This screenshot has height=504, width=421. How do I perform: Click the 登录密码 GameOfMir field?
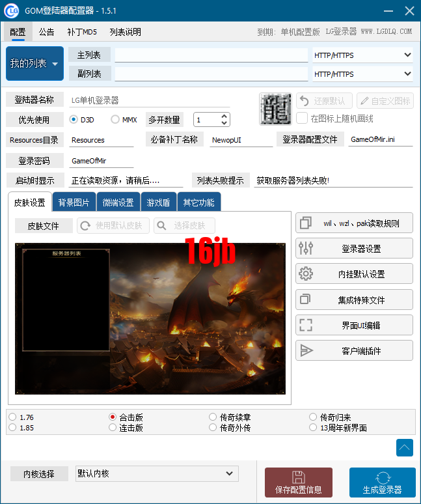[x=101, y=160]
